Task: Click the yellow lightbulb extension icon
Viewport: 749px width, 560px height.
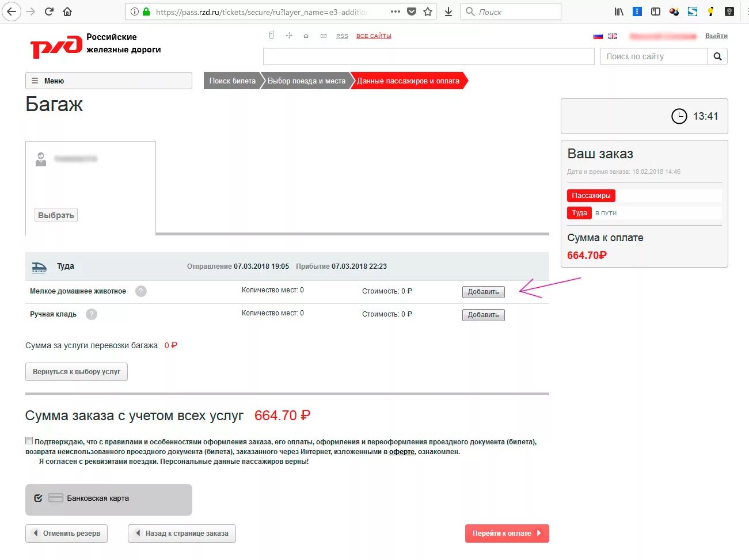Action: pos(711,12)
